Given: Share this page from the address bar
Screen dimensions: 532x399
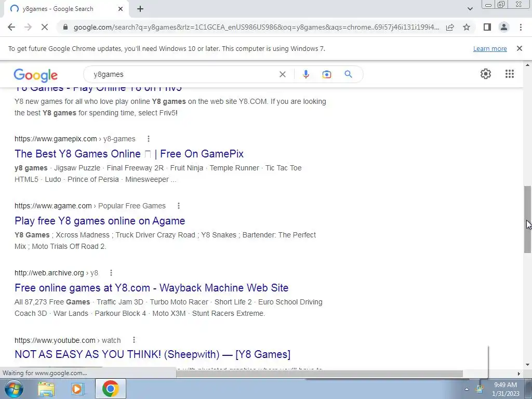Looking at the screenshot, I should point(450,27).
